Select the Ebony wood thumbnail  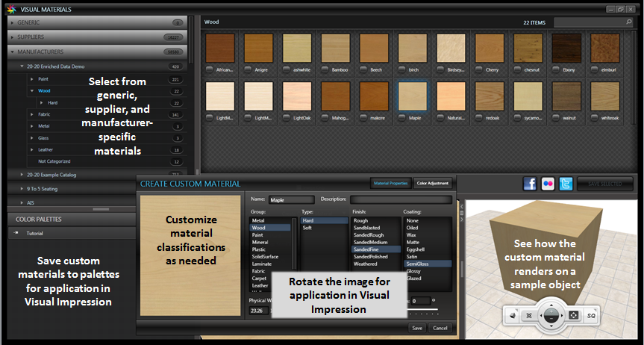[567, 48]
